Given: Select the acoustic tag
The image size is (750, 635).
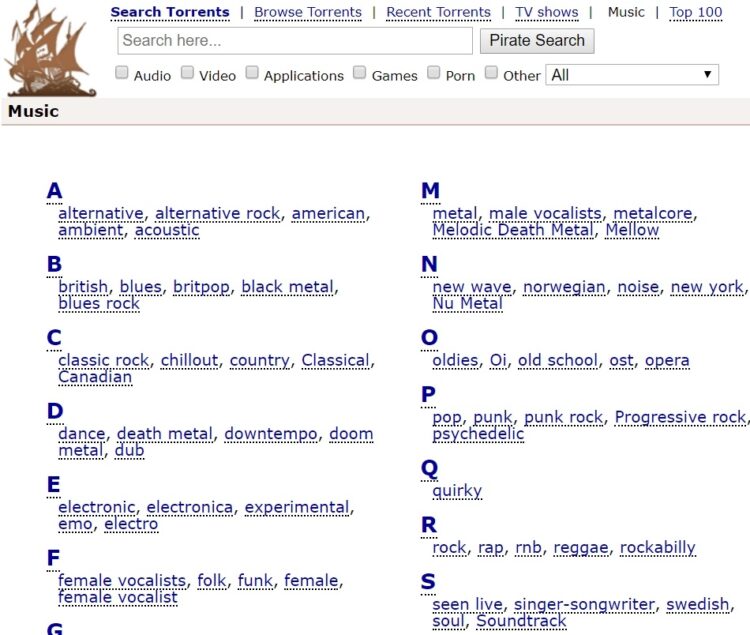Looking at the screenshot, I should pyautogui.click(x=167, y=230).
